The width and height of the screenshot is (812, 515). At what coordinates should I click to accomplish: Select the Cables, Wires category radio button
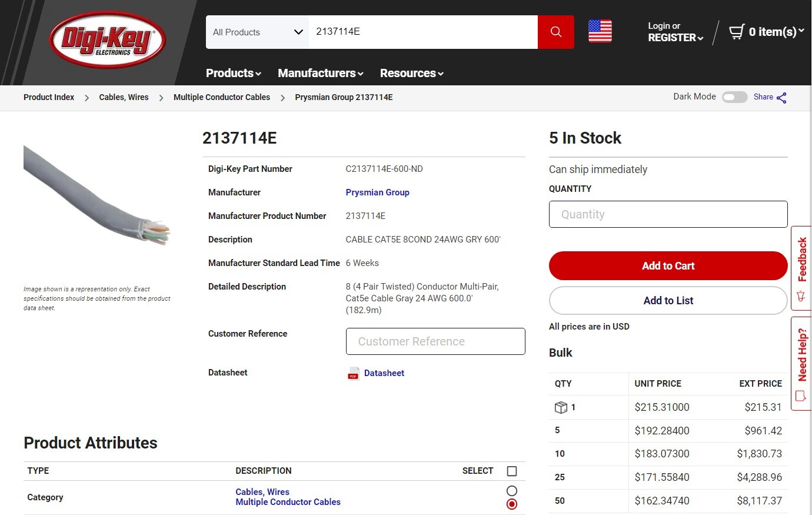pyautogui.click(x=512, y=491)
